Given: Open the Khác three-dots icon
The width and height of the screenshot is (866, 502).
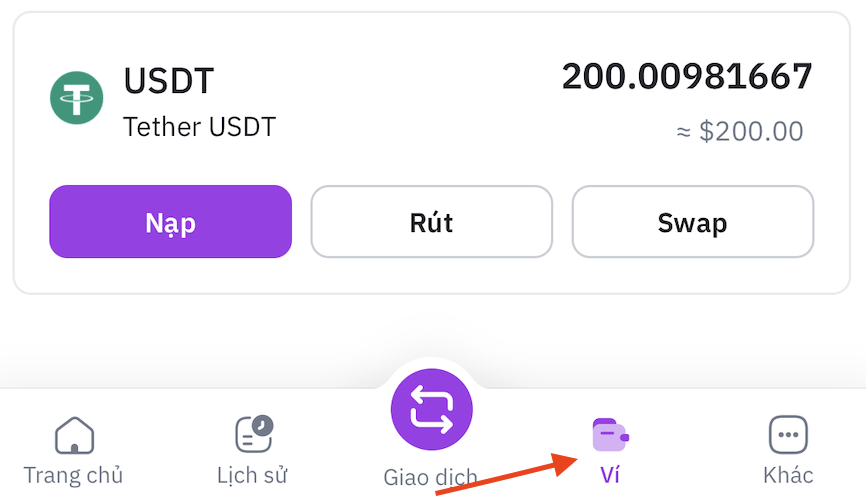Looking at the screenshot, I should [x=788, y=435].
